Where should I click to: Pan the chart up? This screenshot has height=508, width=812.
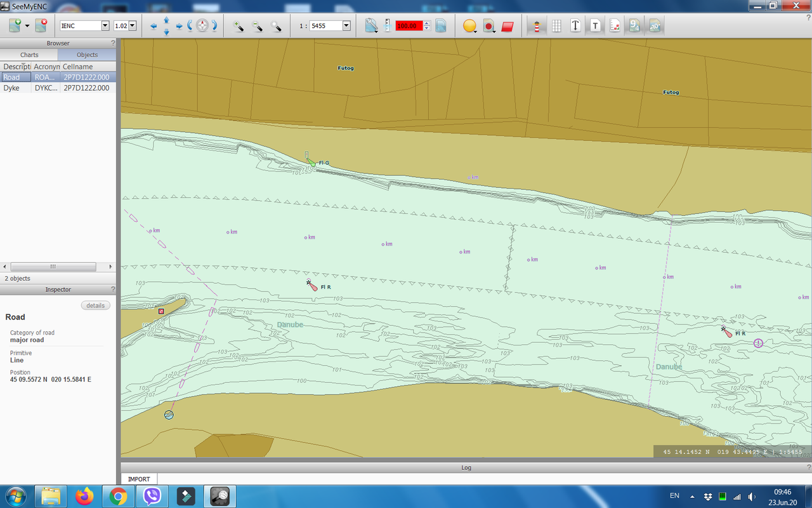click(x=166, y=20)
